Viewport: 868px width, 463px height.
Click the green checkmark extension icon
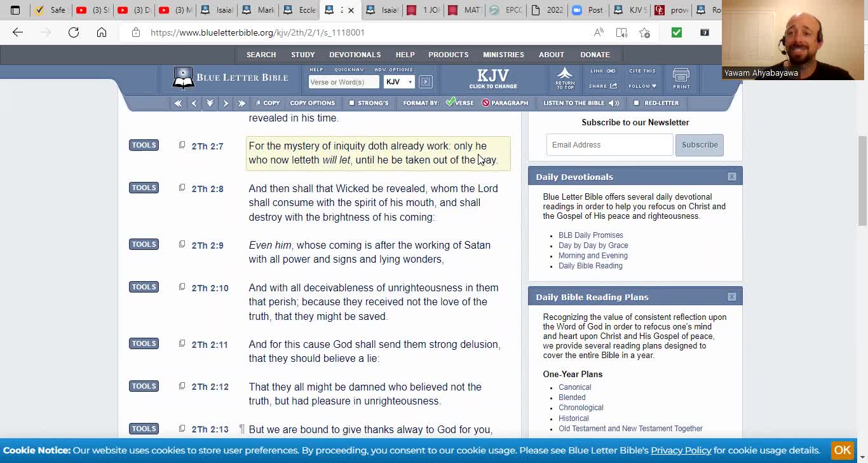pos(677,32)
